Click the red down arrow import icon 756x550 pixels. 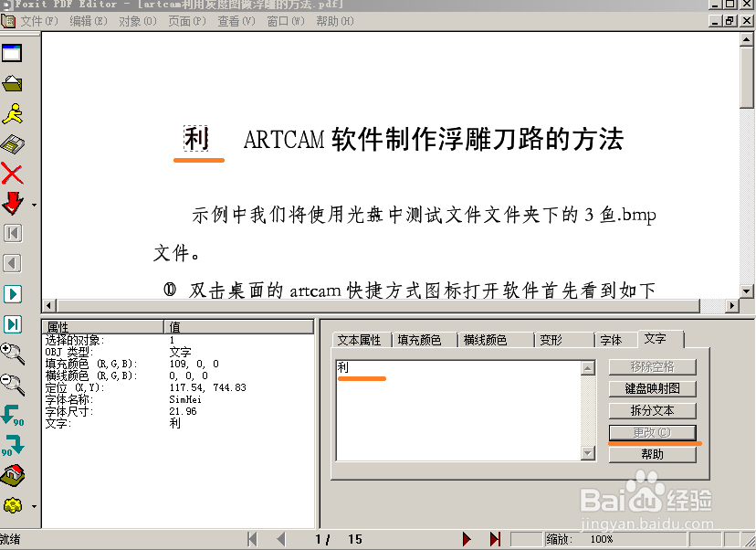(12, 203)
